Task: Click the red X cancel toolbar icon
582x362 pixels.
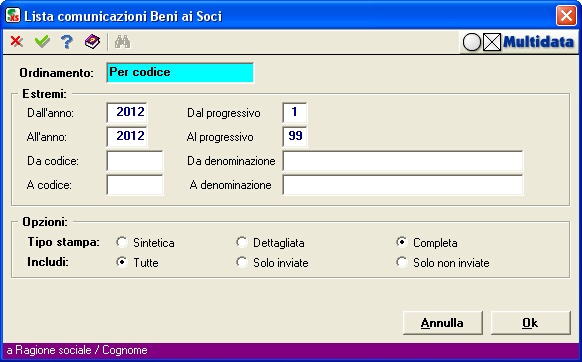Action: pyautogui.click(x=16, y=42)
